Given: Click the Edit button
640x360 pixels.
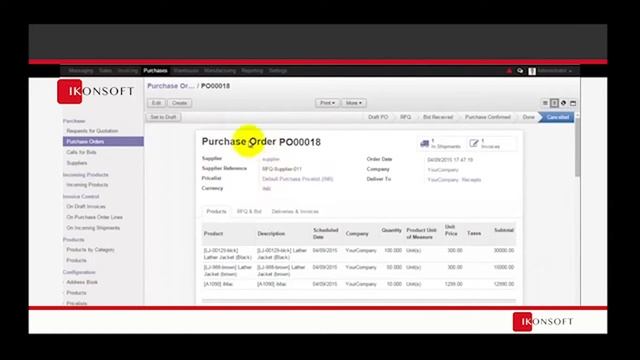Looking at the screenshot, I should pos(156,103).
